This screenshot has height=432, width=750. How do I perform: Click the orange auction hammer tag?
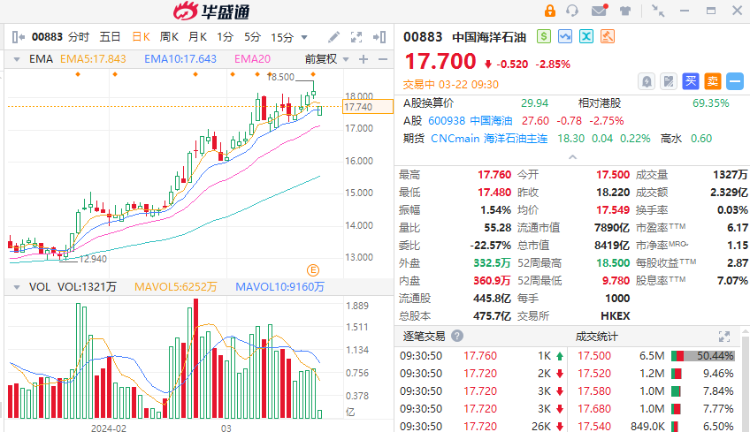607,36
